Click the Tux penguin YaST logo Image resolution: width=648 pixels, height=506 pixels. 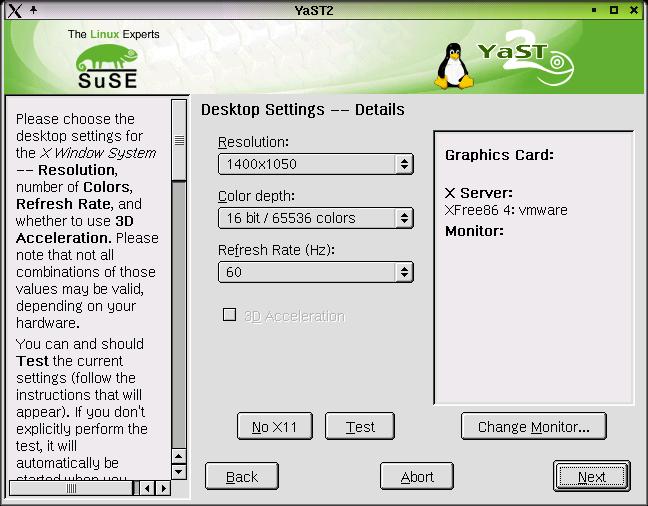[x=453, y=66]
